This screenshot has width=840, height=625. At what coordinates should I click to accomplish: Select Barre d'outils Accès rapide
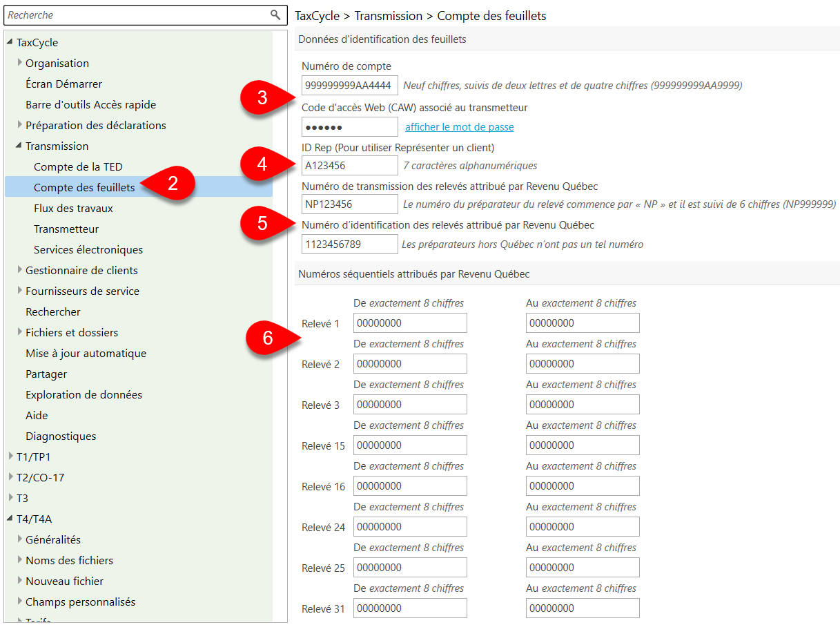tap(91, 104)
